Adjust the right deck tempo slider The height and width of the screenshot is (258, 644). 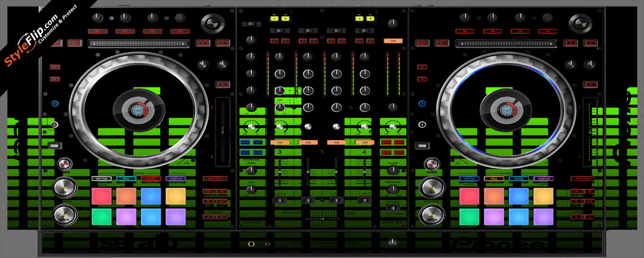(590, 132)
